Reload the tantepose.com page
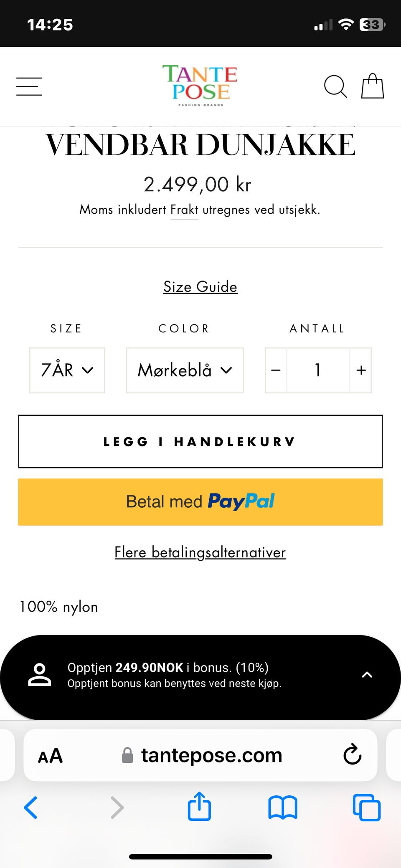The width and height of the screenshot is (401, 868). (352, 754)
